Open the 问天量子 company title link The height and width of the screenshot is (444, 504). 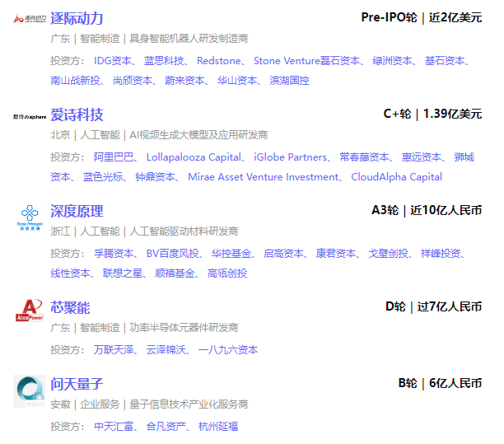click(x=77, y=384)
